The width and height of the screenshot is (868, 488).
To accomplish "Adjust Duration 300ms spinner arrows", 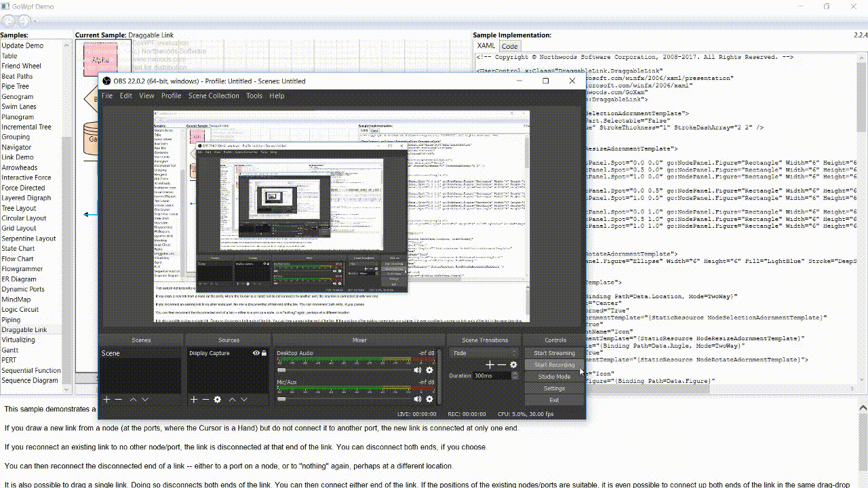I will point(515,375).
